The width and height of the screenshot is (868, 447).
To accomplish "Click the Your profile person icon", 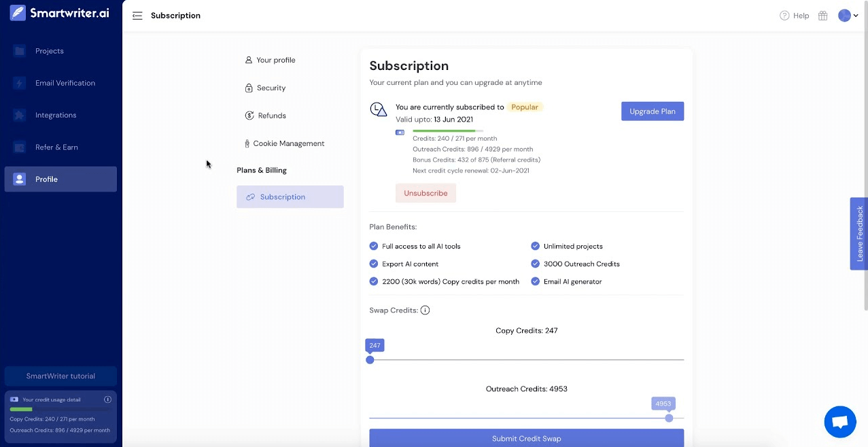I will (249, 60).
